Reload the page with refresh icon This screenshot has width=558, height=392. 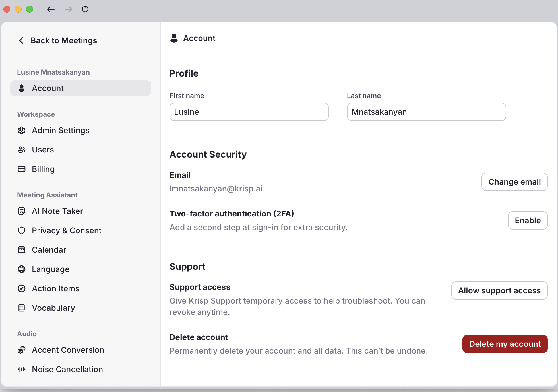(85, 9)
